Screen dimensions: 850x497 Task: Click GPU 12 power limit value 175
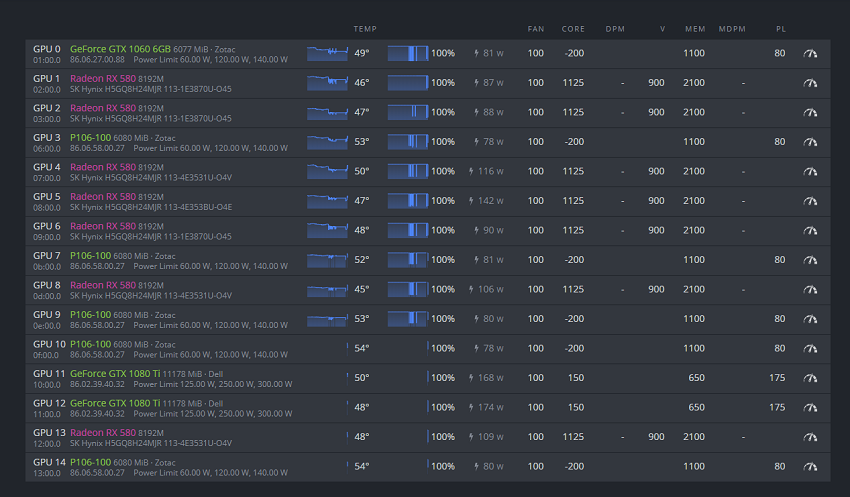click(x=777, y=408)
